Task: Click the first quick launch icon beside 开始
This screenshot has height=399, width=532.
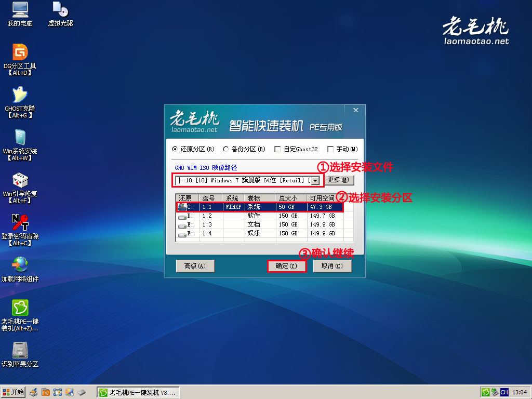Action: (x=34, y=393)
